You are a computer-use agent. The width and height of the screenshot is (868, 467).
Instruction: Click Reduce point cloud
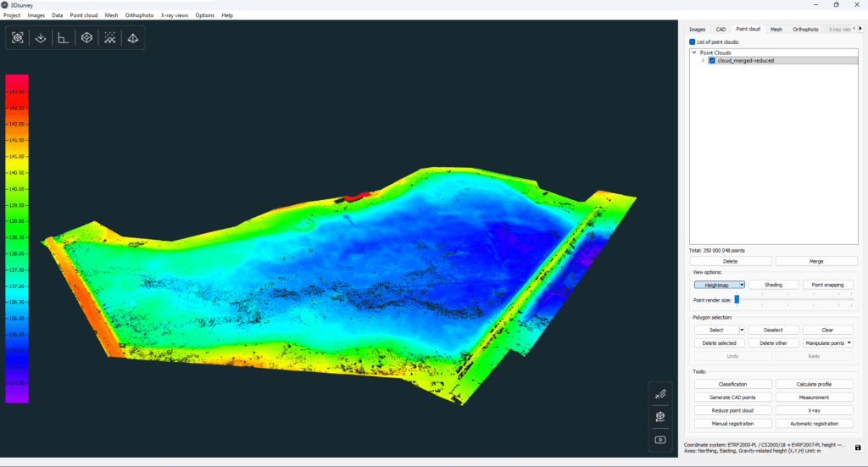[x=733, y=410]
